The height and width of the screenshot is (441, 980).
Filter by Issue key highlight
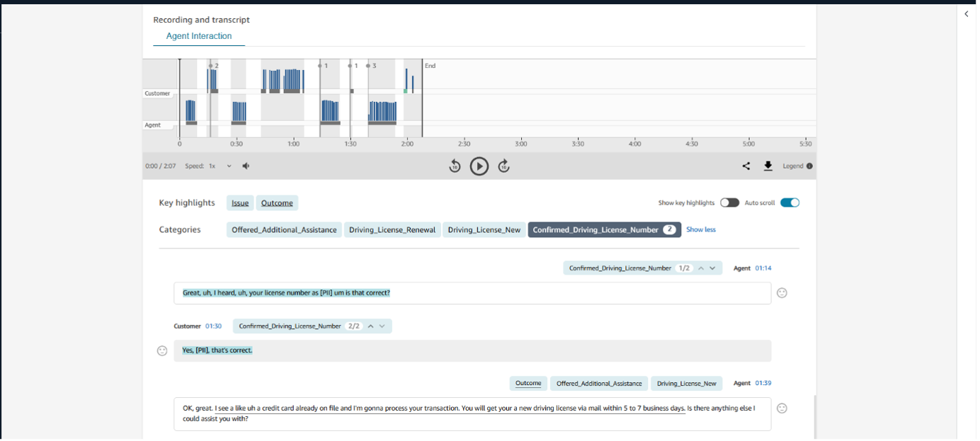point(240,203)
